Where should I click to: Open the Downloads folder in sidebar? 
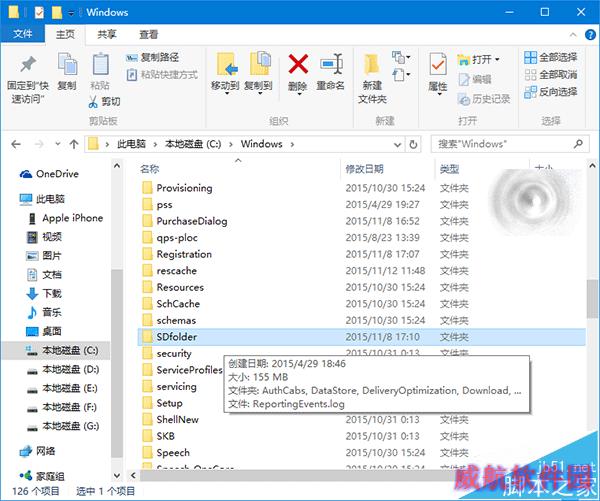[44, 294]
